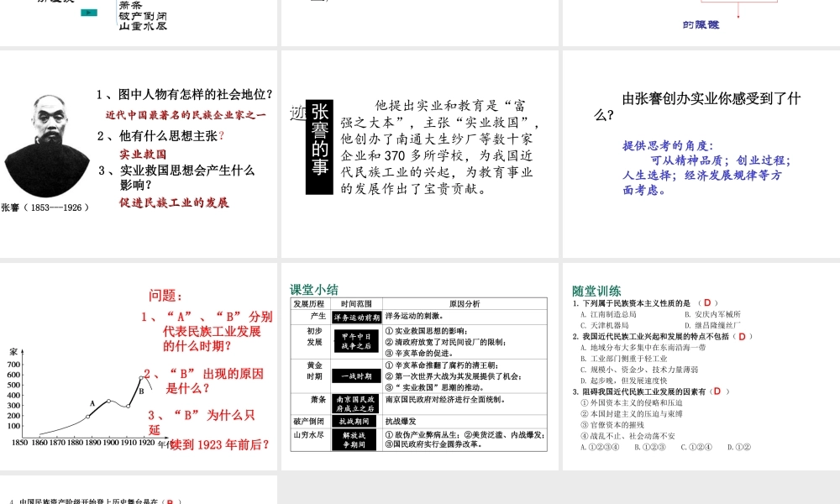The height and width of the screenshot is (504, 840).
Task: Click the 抗战期间 table cell
Action: 354,422
